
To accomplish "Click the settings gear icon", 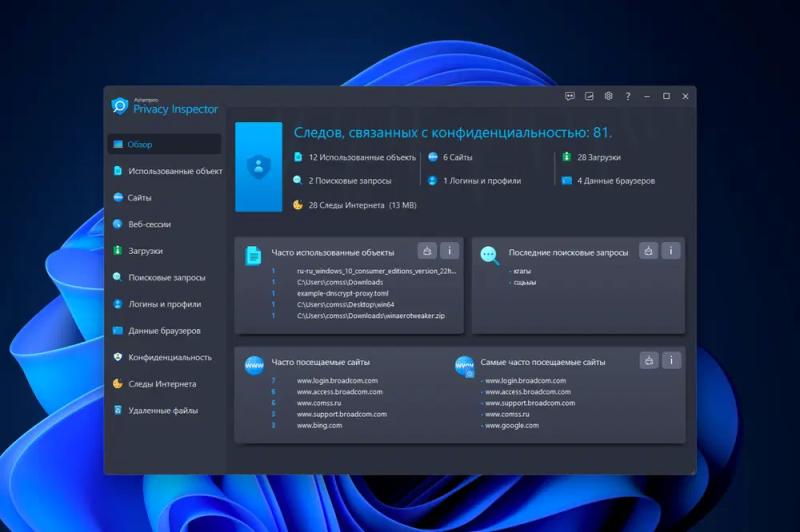I will pos(608,96).
